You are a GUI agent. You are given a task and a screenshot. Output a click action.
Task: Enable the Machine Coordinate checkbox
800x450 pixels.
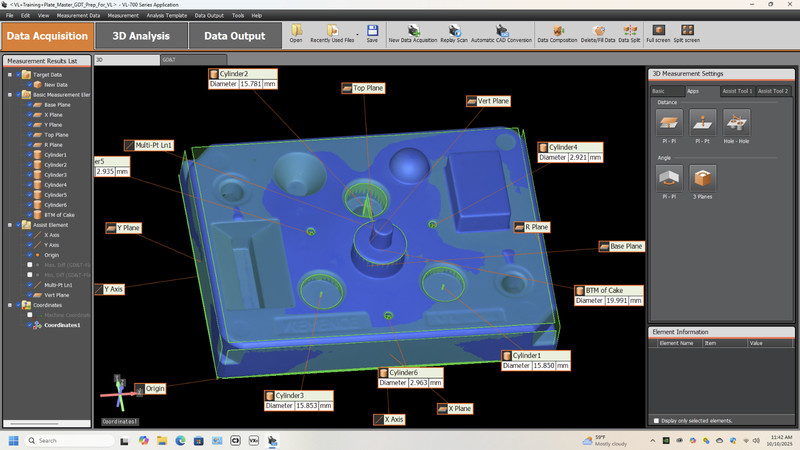coord(30,315)
